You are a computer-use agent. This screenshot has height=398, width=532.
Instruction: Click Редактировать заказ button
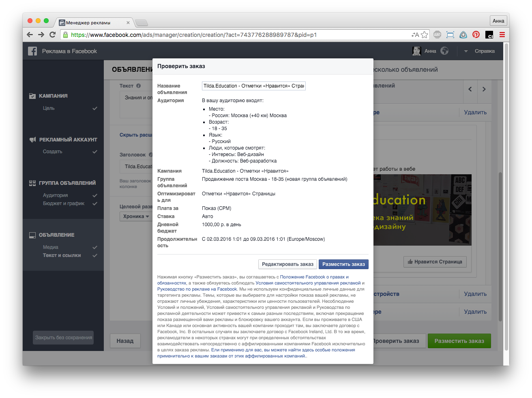(287, 264)
